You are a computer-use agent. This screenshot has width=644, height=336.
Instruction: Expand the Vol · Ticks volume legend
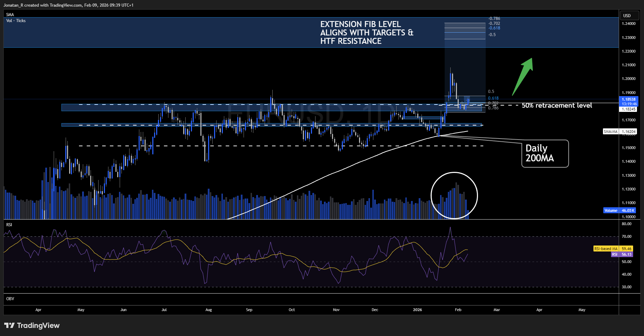tap(15, 20)
